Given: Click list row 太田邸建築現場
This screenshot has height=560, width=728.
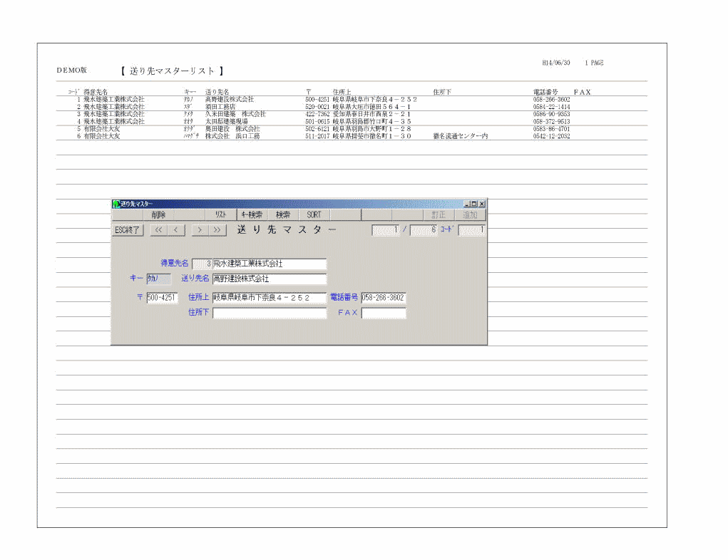Looking at the screenshot, I should (227, 122).
